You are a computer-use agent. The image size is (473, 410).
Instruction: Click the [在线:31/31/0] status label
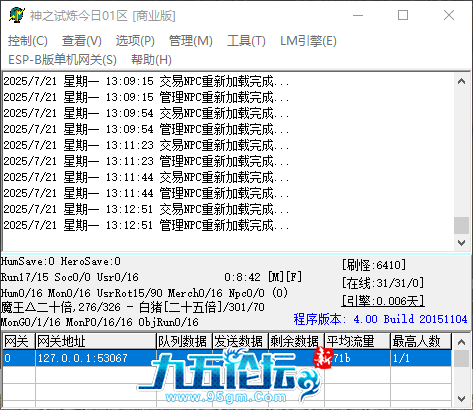383,283
